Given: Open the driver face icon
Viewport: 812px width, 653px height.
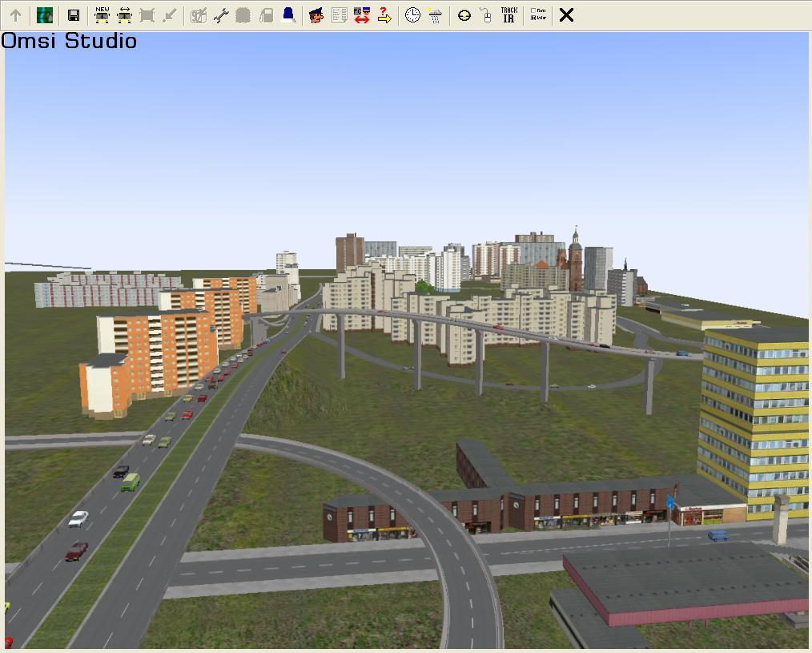Looking at the screenshot, I should (x=316, y=15).
